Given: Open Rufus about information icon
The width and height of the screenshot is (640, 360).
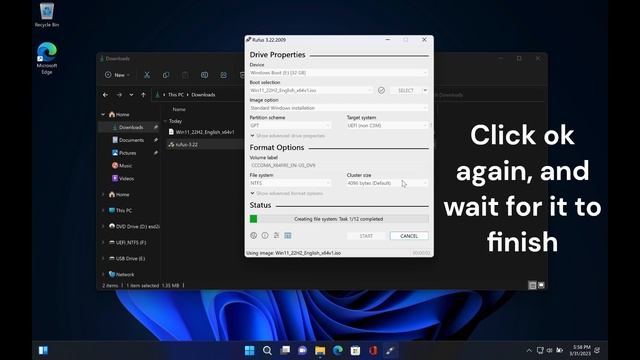Looking at the screenshot, I should (265, 236).
